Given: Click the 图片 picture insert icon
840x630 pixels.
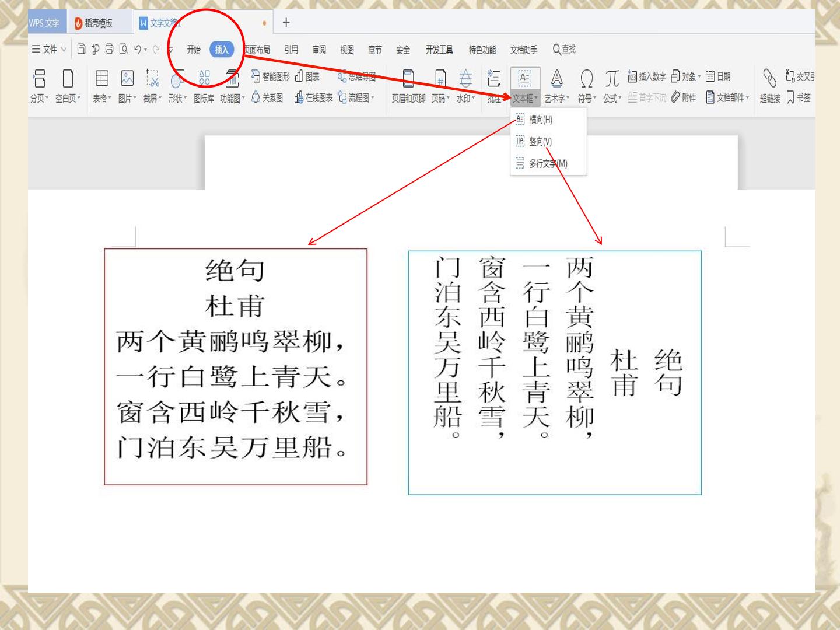Looking at the screenshot, I should (127, 78).
